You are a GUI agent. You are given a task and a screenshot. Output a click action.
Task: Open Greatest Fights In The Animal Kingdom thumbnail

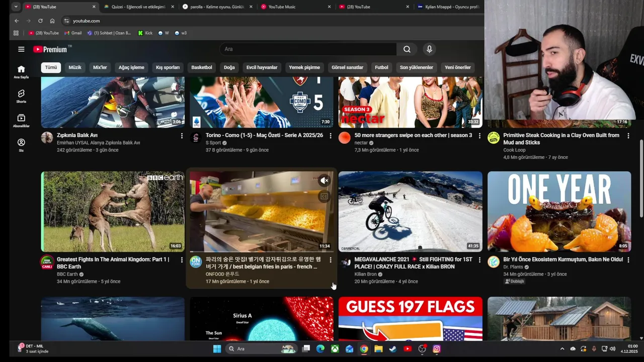coord(113,212)
